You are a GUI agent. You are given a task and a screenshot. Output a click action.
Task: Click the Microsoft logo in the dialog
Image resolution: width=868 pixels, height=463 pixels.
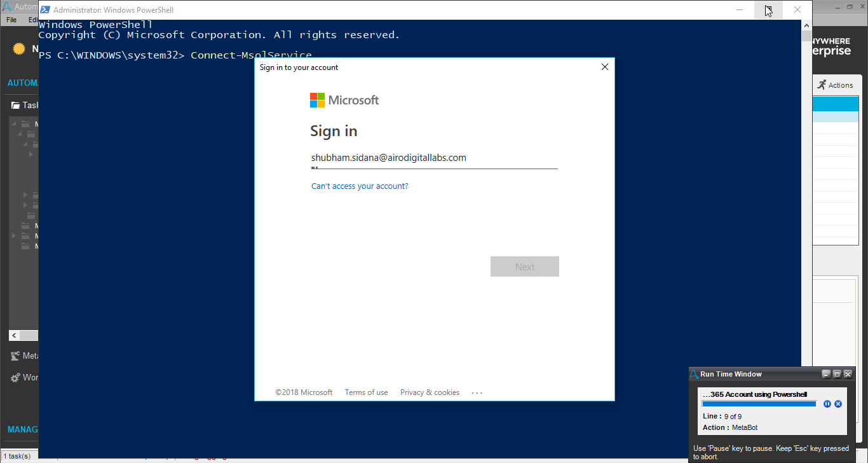point(344,100)
